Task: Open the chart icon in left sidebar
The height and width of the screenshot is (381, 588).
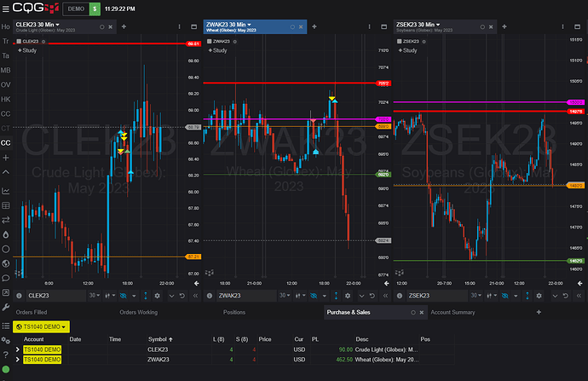Action: tap(6, 191)
